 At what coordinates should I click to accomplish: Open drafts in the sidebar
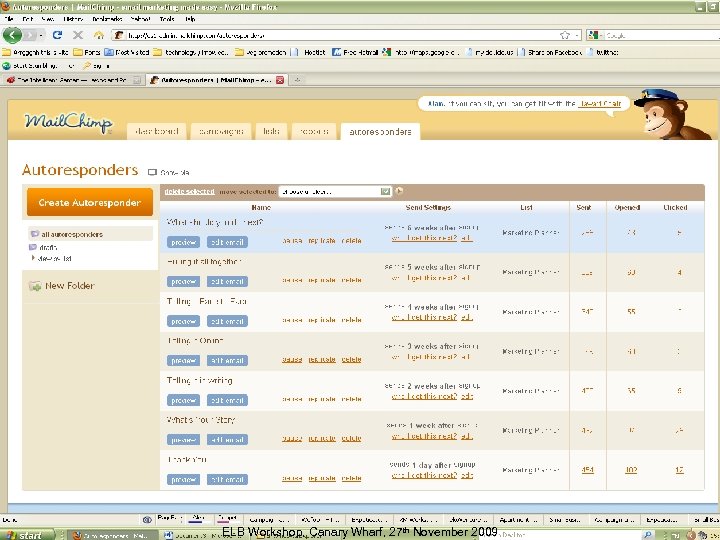click(x=48, y=248)
